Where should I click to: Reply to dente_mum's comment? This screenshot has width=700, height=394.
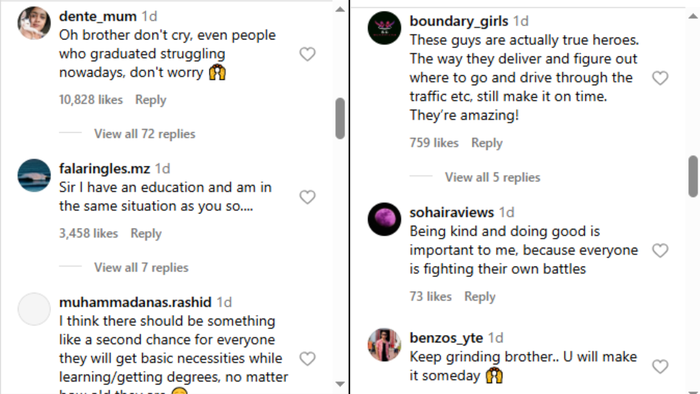coord(151,100)
